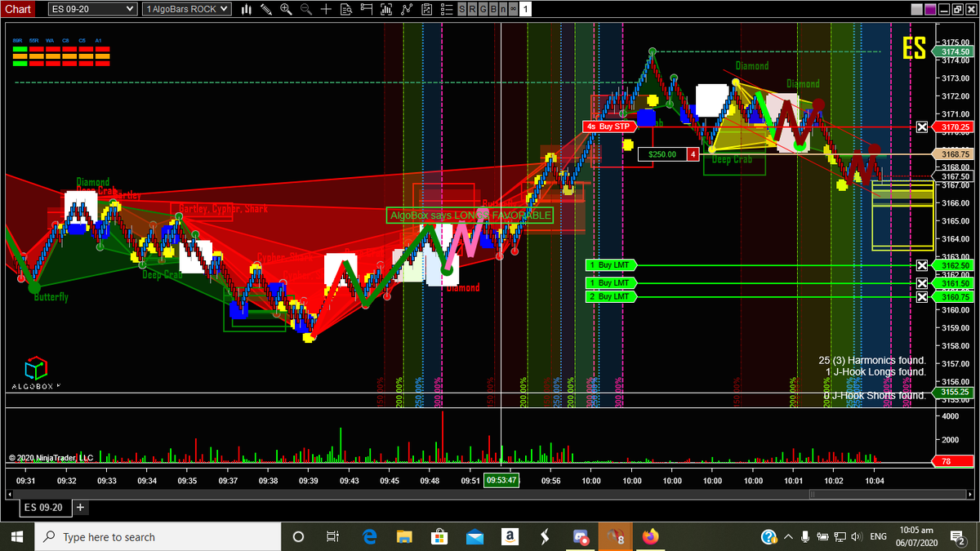Click the 2 Buy LMT button
980x551 pixels.
tap(611, 296)
